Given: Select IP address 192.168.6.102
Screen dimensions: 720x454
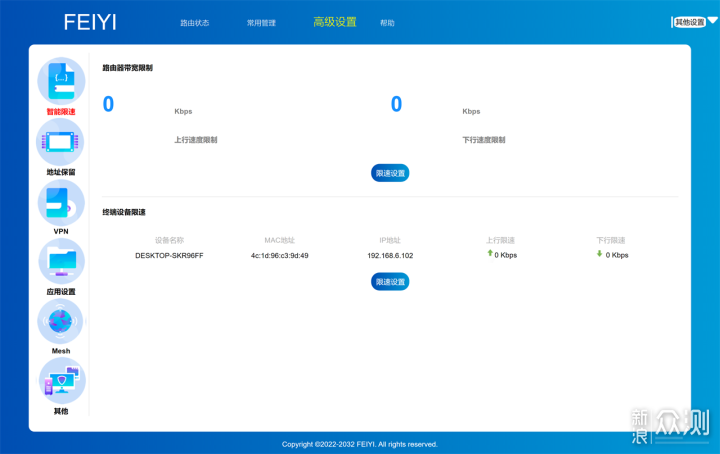Looking at the screenshot, I should tap(390, 256).
